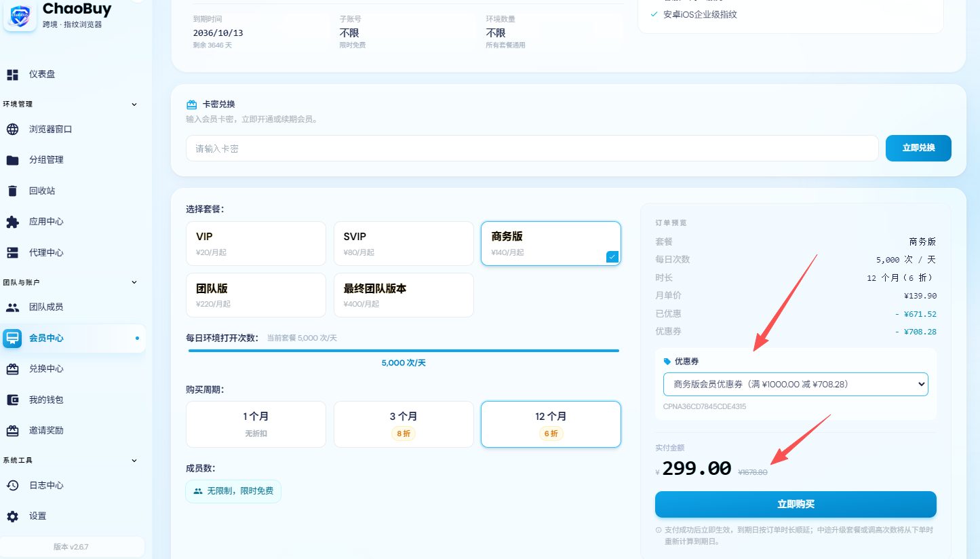
Task: Click 安卓iOS企业级指纹 feature text
Action: coord(700,14)
